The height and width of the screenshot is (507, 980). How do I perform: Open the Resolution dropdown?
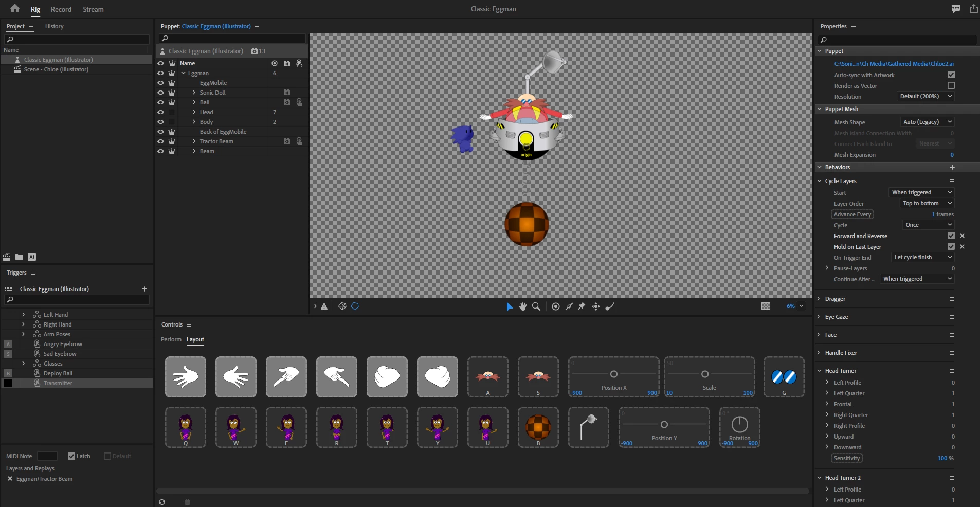coord(926,96)
